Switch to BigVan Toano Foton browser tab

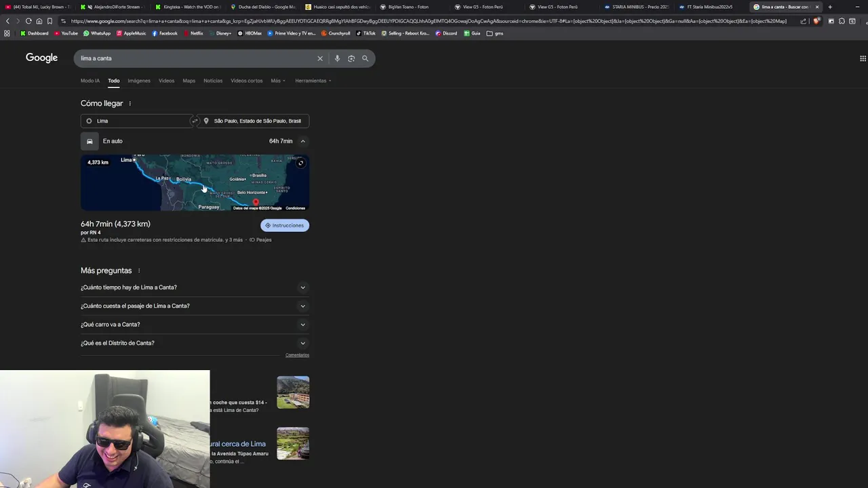412,7
